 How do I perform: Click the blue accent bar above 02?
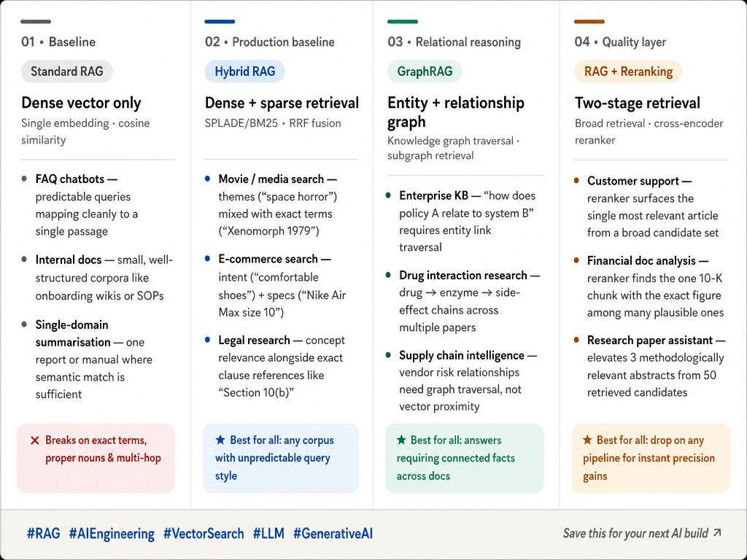(x=220, y=21)
